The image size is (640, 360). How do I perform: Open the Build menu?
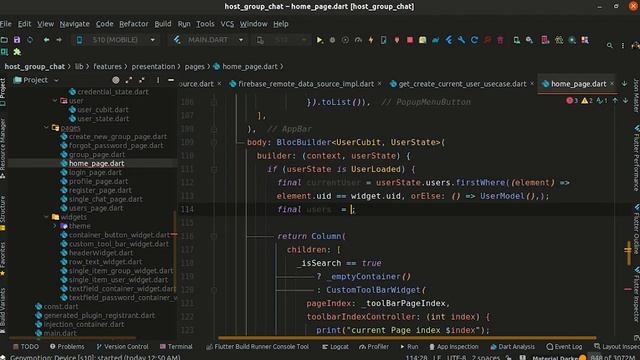163,24
